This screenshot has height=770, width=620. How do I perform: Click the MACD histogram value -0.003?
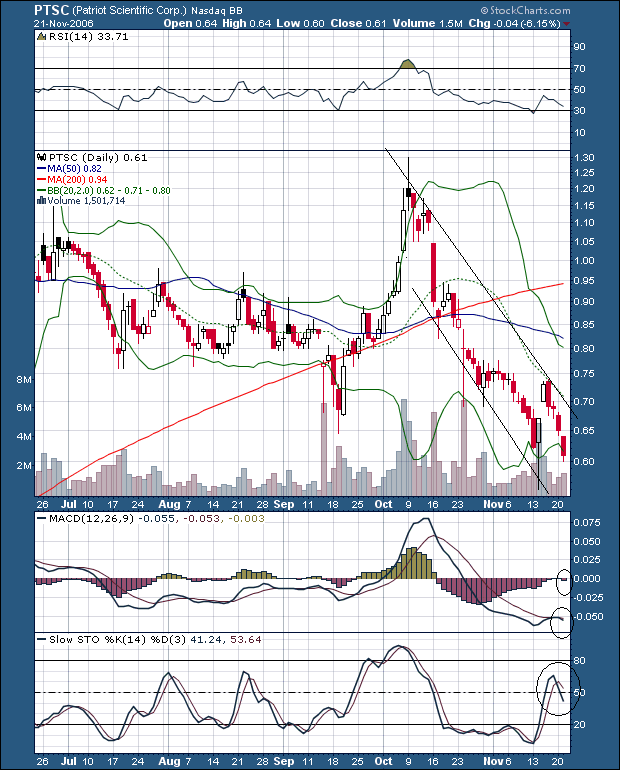point(246,519)
